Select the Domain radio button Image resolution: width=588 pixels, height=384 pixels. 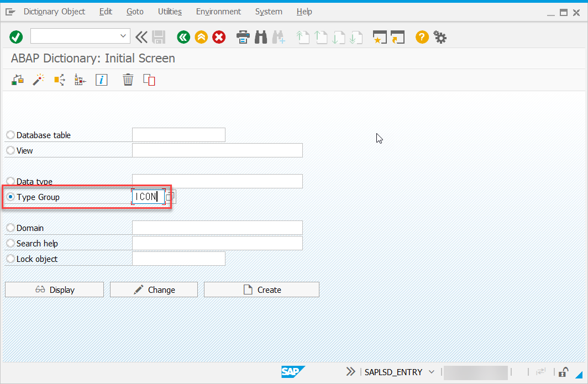point(11,228)
